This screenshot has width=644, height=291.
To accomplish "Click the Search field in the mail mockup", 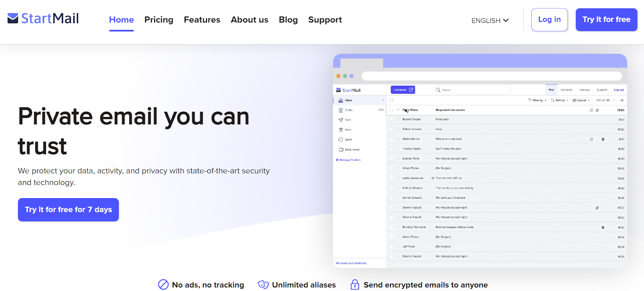I will [473, 90].
